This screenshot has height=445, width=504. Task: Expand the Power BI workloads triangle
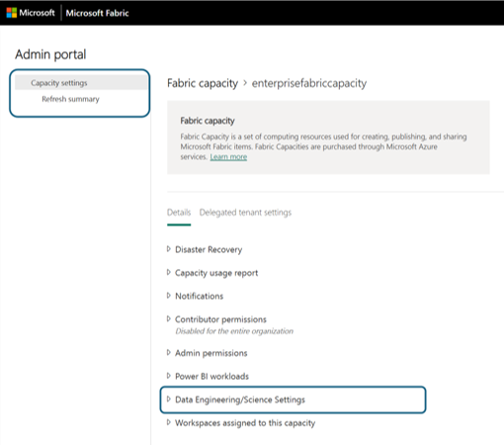click(169, 376)
